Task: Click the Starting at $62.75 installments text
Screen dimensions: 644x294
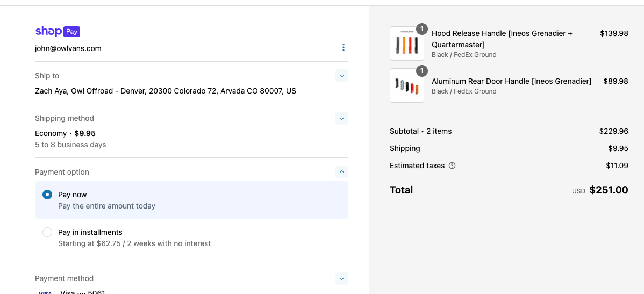Action: pyautogui.click(x=134, y=243)
